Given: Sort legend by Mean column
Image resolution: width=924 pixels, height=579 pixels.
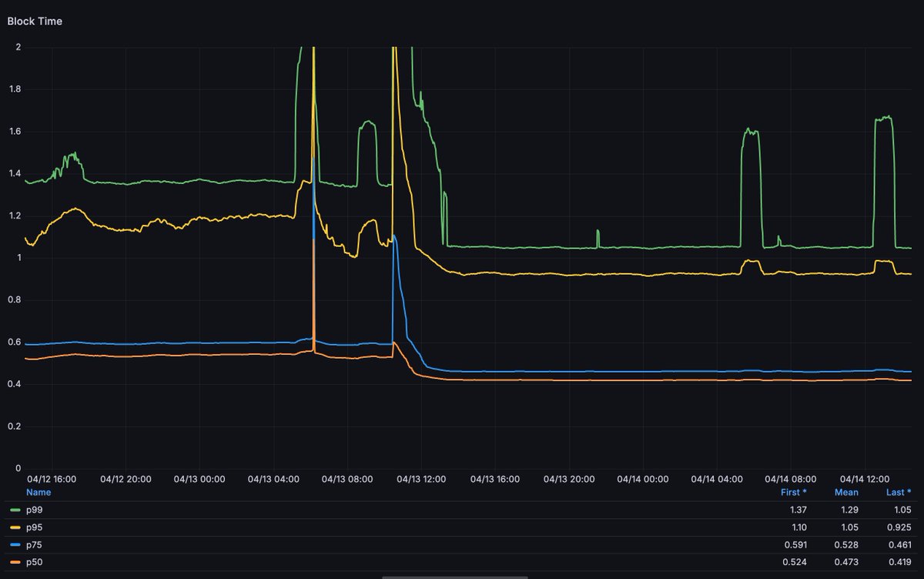Looking at the screenshot, I should pyautogui.click(x=846, y=492).
